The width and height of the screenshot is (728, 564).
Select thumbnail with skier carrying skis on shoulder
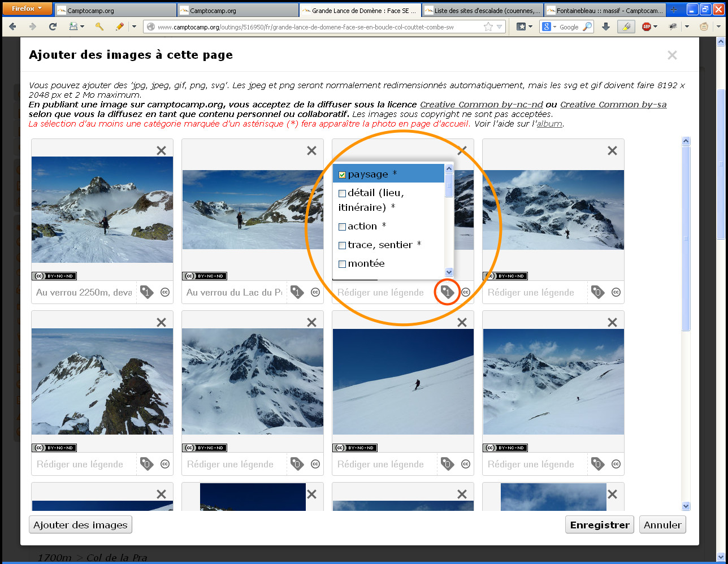click(102, 210)
